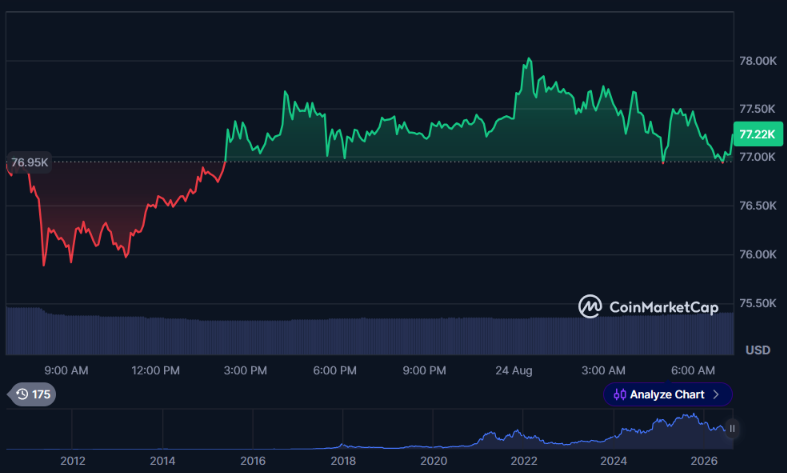Screen dimensions: 787x473
Task: Click the price peak near 78.00K
Action: 529,59
